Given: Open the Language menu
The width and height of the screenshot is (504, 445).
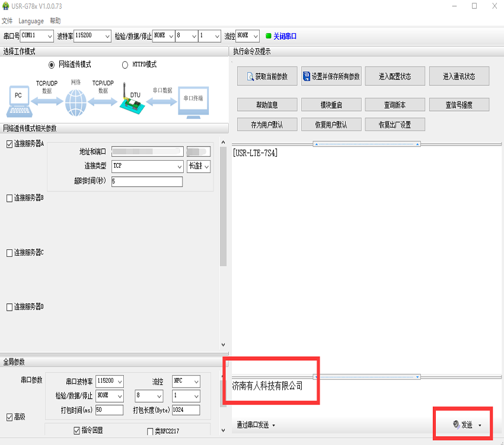Looking at the screenshot, I should point(31,21).
